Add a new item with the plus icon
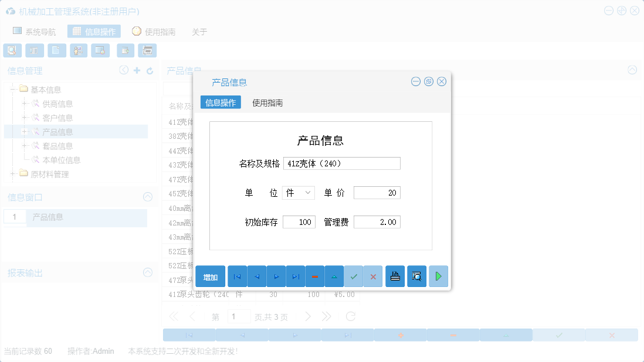This screenshot has height=362, width=644. point(136,70)
